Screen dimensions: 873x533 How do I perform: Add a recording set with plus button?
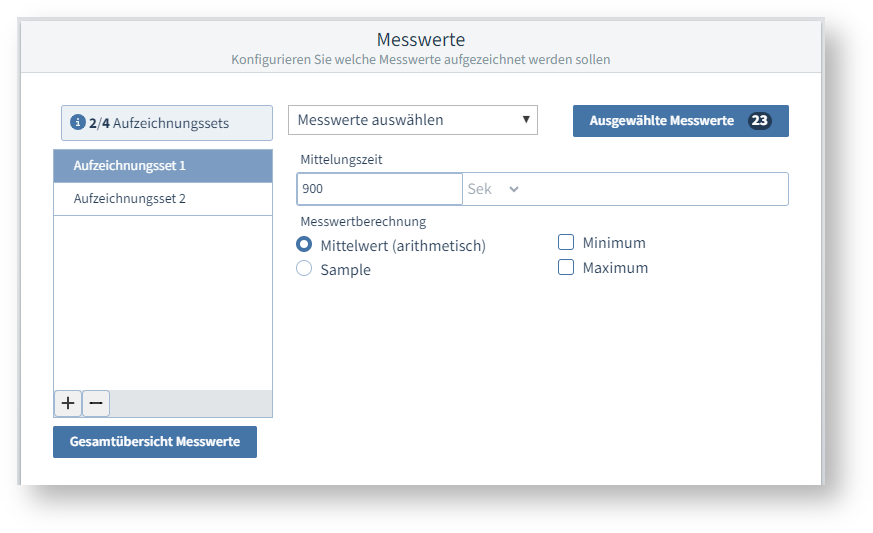pyautogui.click(x=68, y=403)
